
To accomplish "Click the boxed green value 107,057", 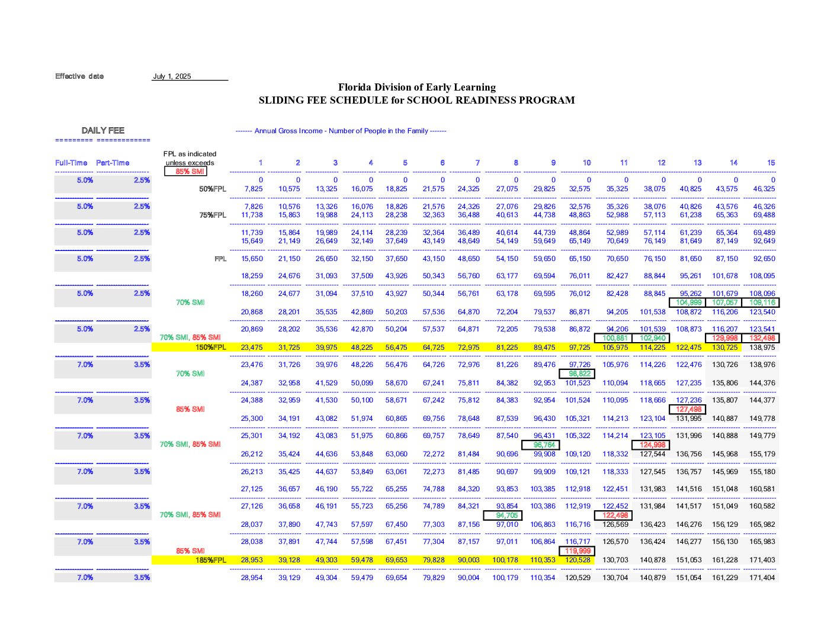I will (x=724, y=302).
